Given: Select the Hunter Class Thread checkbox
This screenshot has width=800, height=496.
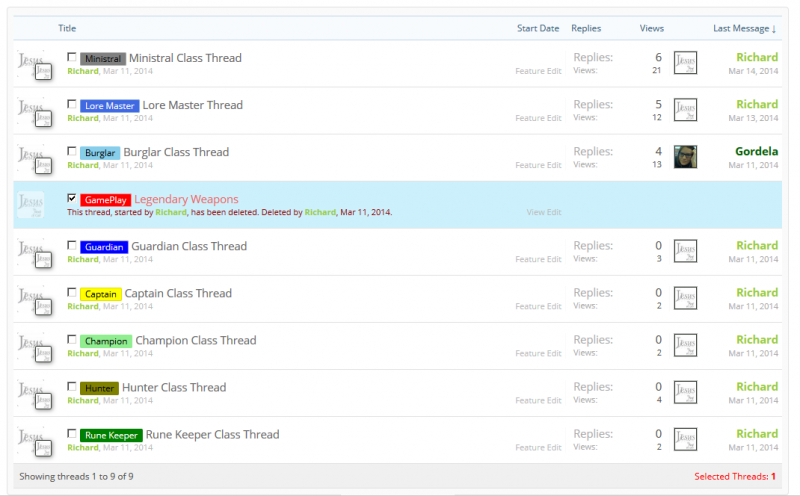Looking at the screenshot, I should [x=72, y=386].
